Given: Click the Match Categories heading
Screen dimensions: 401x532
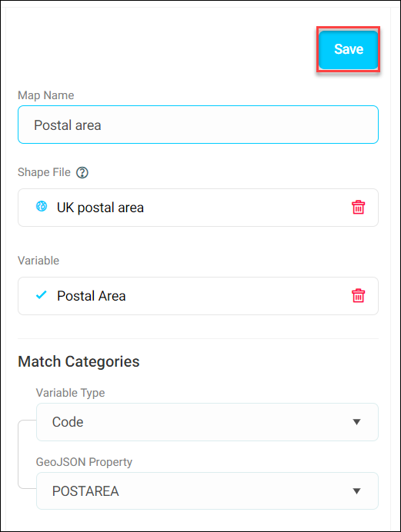Looking at the screenshot, I should [79, 361].
